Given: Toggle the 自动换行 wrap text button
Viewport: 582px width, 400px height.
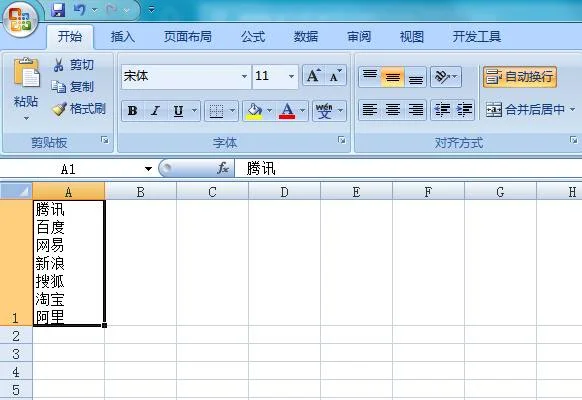Looking at the screenshot, I should pyautogui.click(x=520, y=77).
